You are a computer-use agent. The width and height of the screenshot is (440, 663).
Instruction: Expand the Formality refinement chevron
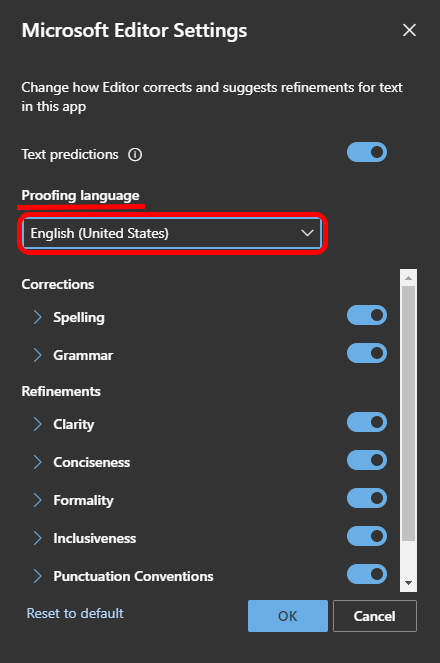tap(38, 500)
